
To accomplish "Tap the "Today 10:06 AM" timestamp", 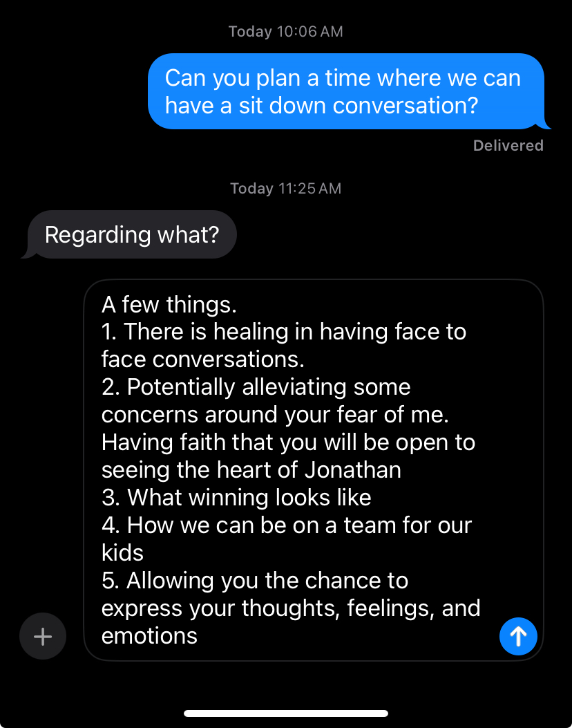I will [285, 31].
